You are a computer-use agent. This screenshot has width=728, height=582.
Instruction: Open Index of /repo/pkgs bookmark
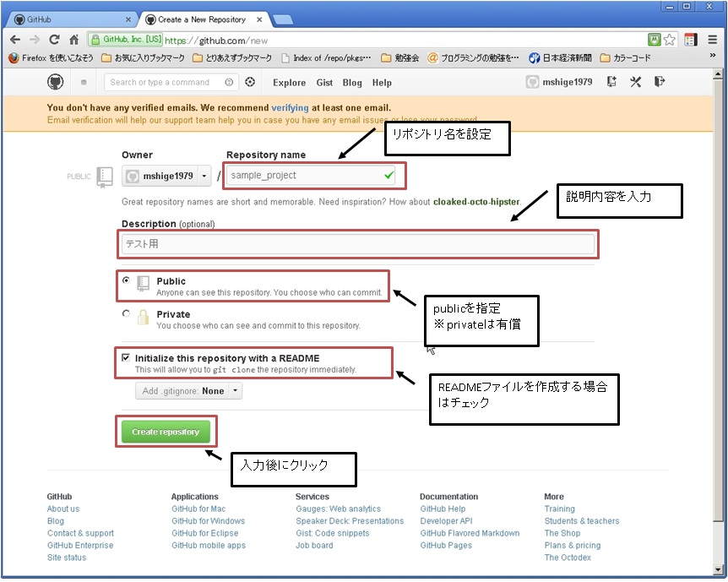326,58
